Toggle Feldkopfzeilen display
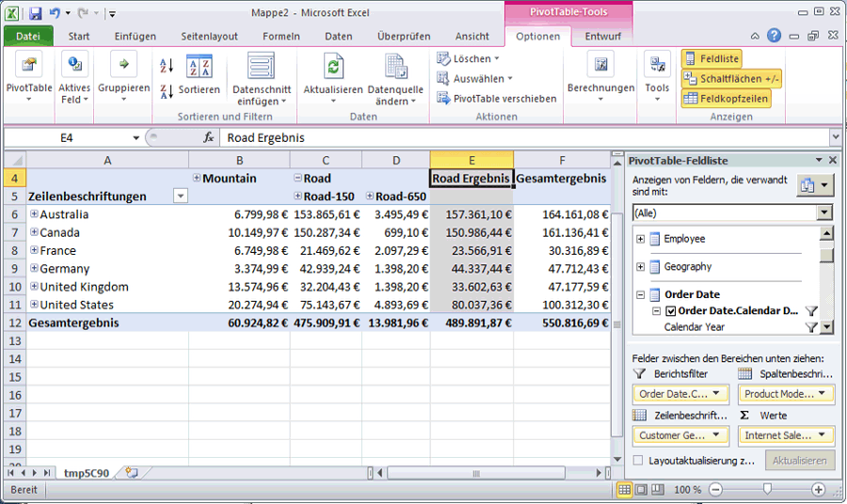This screenshot has width=847, height=504. [725, 98]
